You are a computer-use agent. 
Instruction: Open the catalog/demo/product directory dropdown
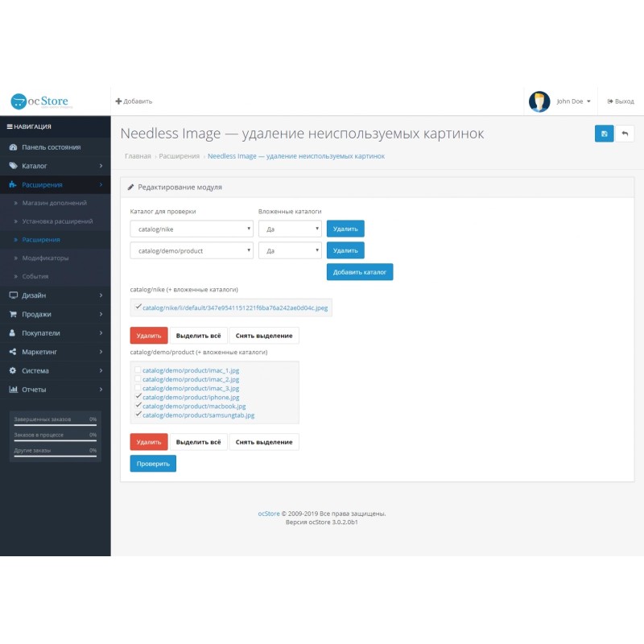192,250
